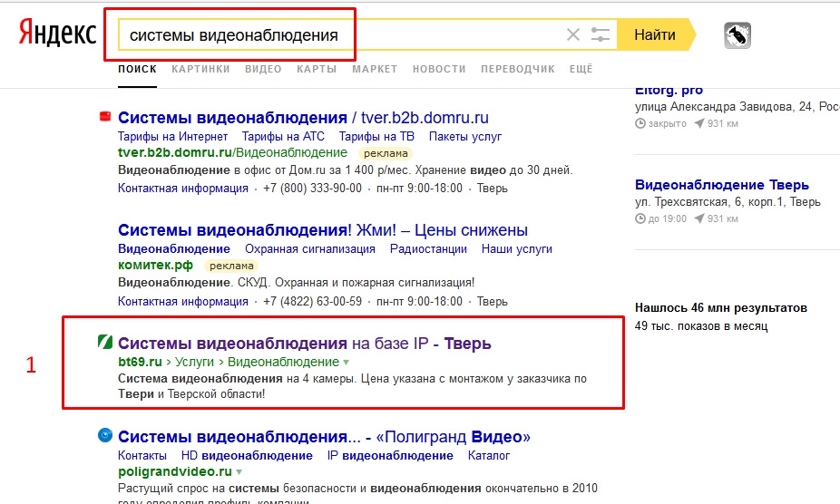Click route arrow icon under Eltorg. pro

coord(698,123)
